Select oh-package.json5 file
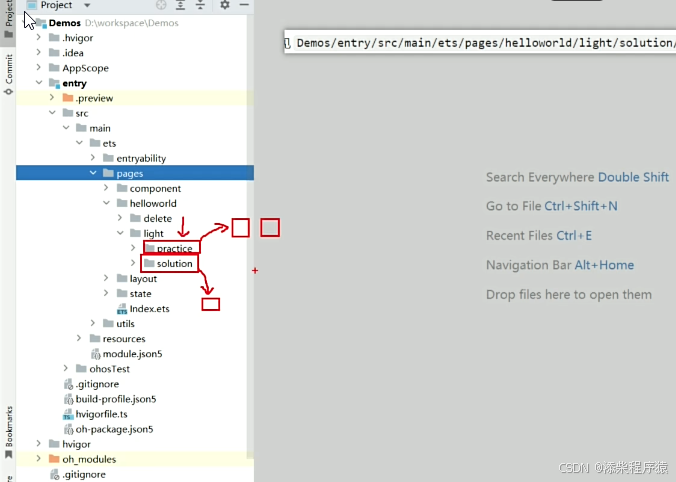Image resolution: width=676 pixels, height=482 pixels. pyautogui.click(x=114, y=429)
